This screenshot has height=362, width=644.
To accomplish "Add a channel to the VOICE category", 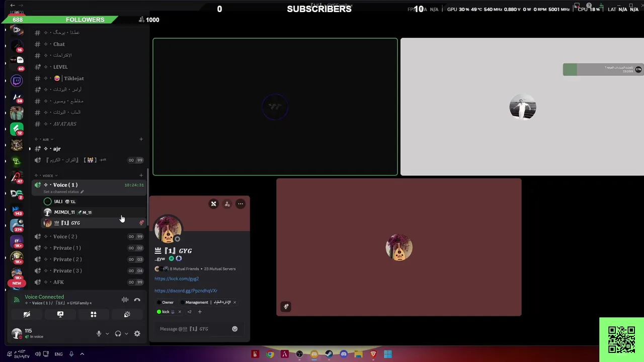I will coord(141,175).
